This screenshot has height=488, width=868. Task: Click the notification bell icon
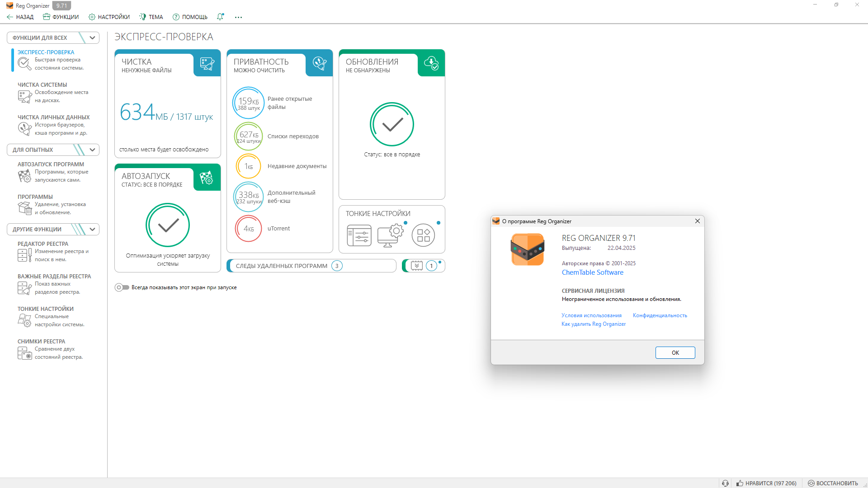point(220,17)
